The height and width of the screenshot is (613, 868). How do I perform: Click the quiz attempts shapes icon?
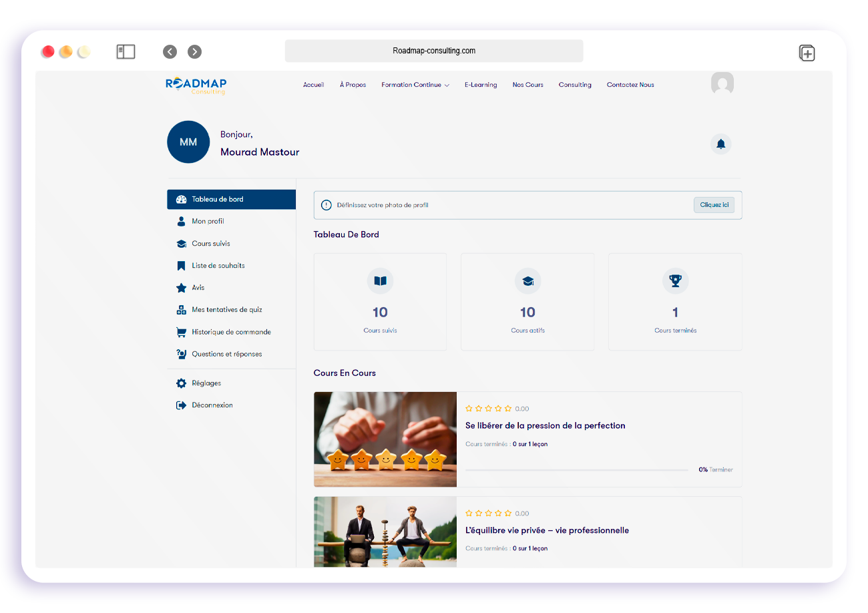181,310
